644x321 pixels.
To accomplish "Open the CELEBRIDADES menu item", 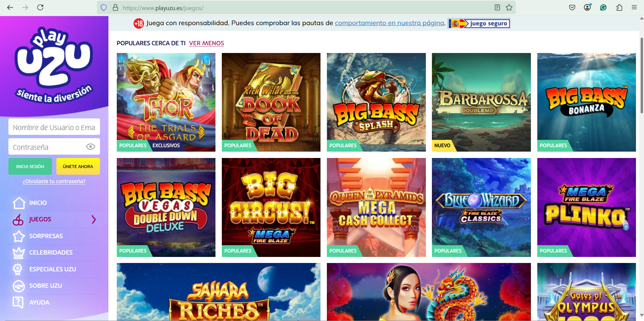I will [x=51, y=253].
